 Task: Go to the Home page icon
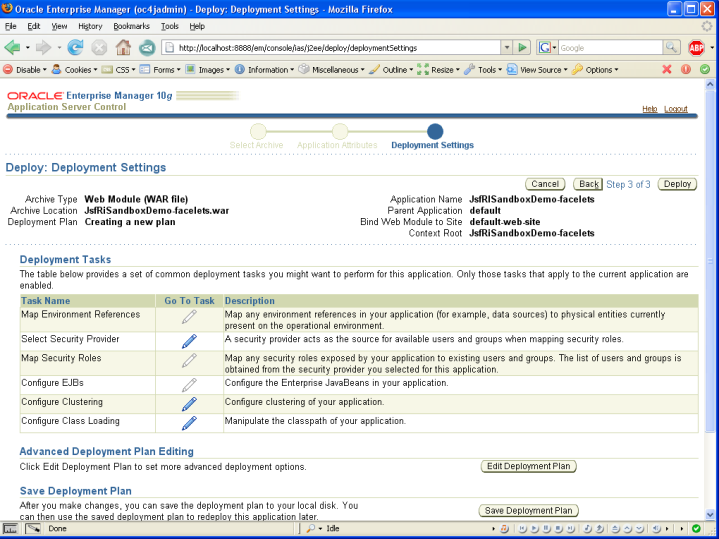click(123, 47)
